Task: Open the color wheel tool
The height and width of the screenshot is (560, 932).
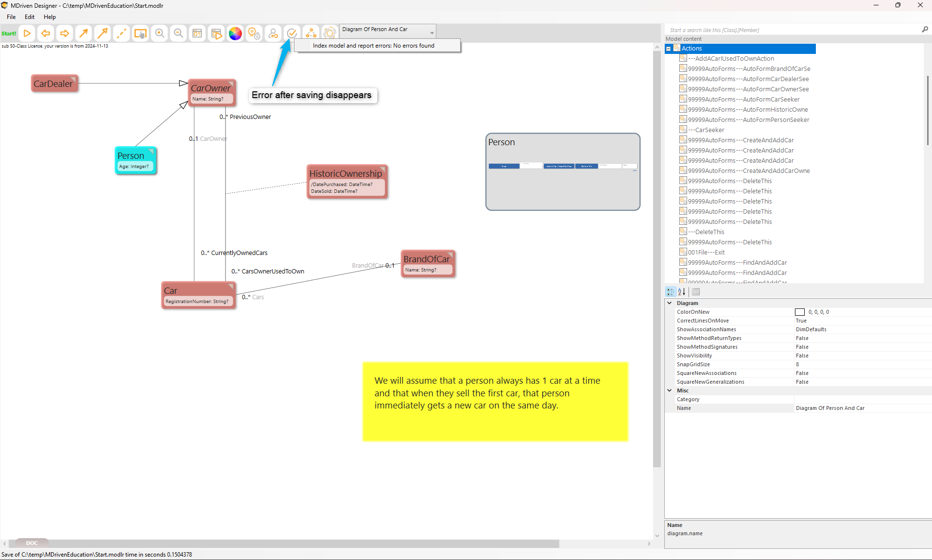Action: coord(235,34)
